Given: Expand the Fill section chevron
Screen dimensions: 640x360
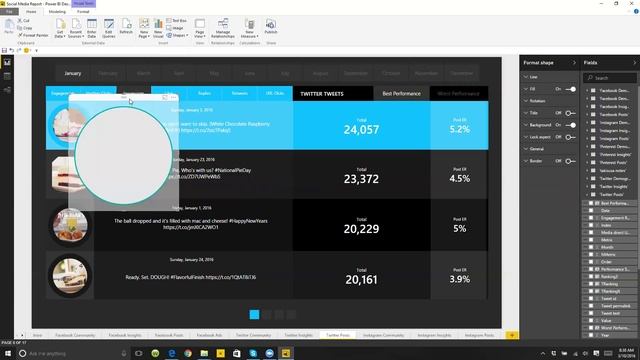Looking at the screenshot, I should [526, 89].
